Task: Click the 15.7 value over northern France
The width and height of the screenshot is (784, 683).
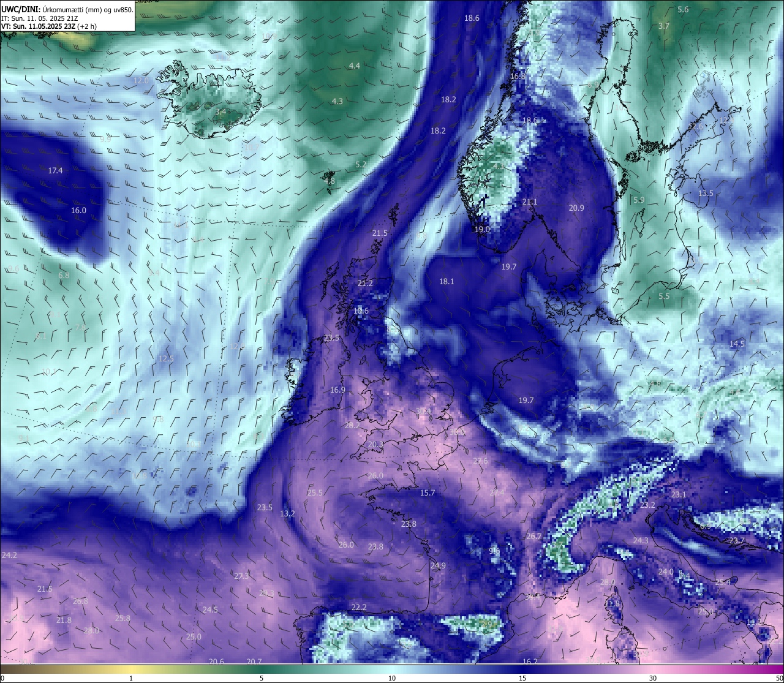Action: coord(428,492)
